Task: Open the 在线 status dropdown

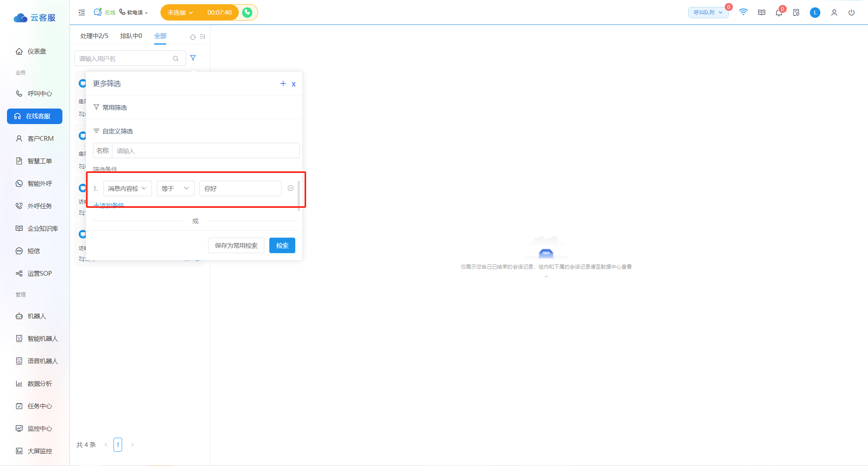Action: coord(105,12)
